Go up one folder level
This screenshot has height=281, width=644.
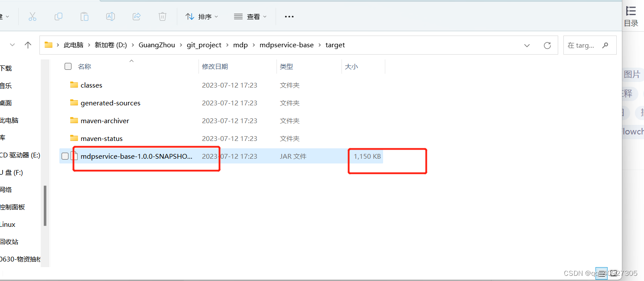(x=28, y=45)
